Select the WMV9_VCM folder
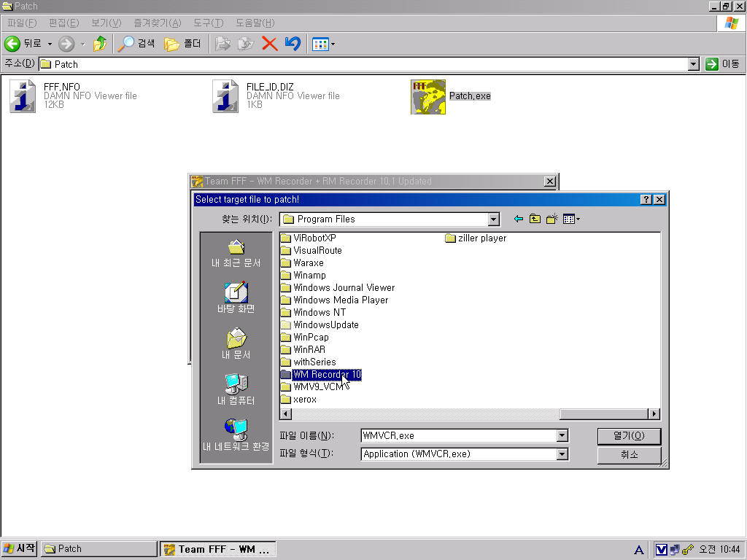 click(x=314, y=386)
